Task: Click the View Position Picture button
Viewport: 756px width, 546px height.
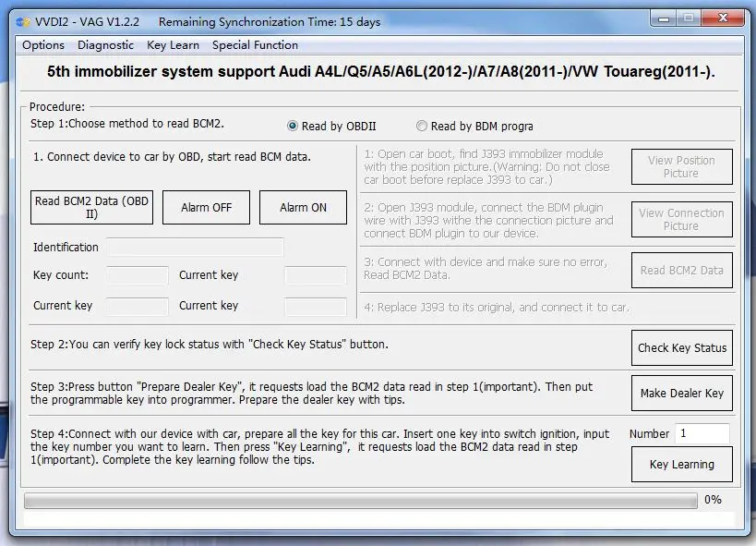Action: click(x=682, y=167)
